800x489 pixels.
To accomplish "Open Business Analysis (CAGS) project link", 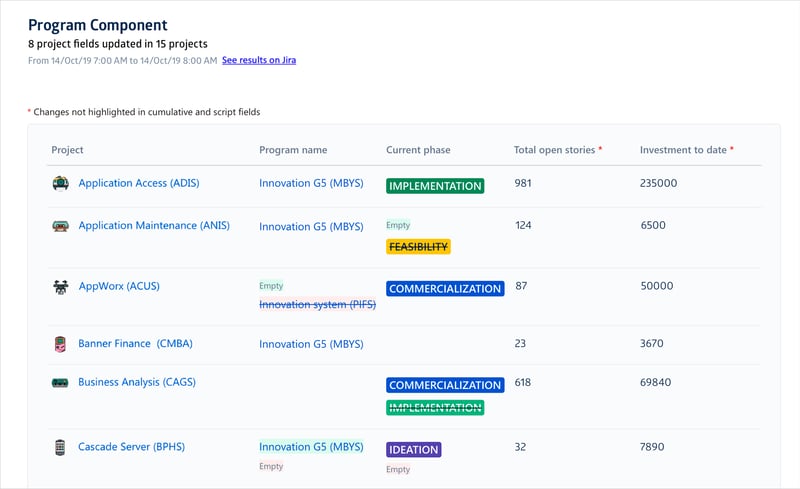I will [137, 382].
